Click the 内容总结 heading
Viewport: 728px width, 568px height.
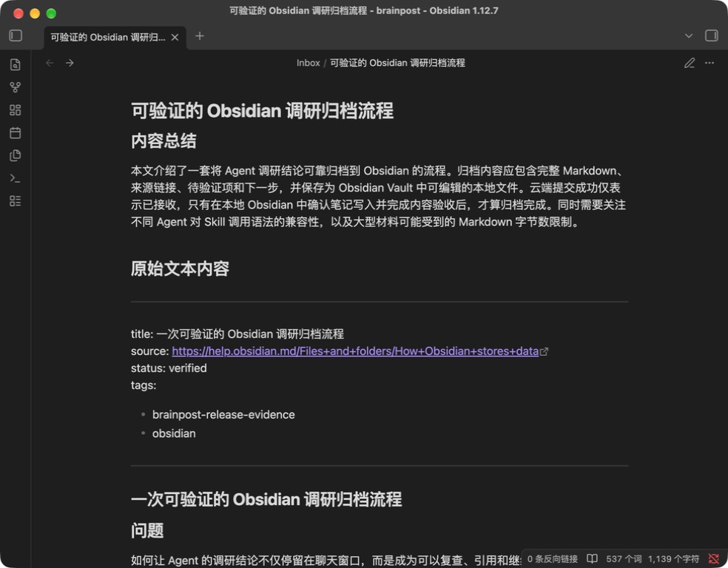click(x=164, y=141)
